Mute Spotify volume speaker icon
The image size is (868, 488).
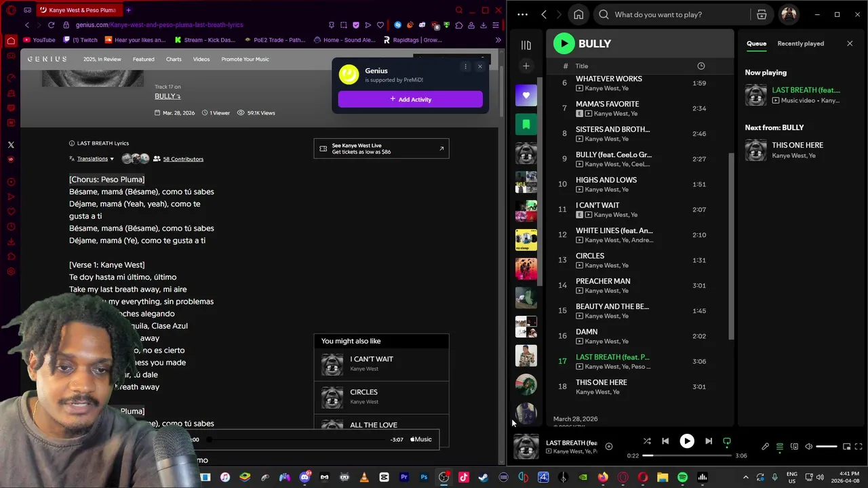pos(808,447)
